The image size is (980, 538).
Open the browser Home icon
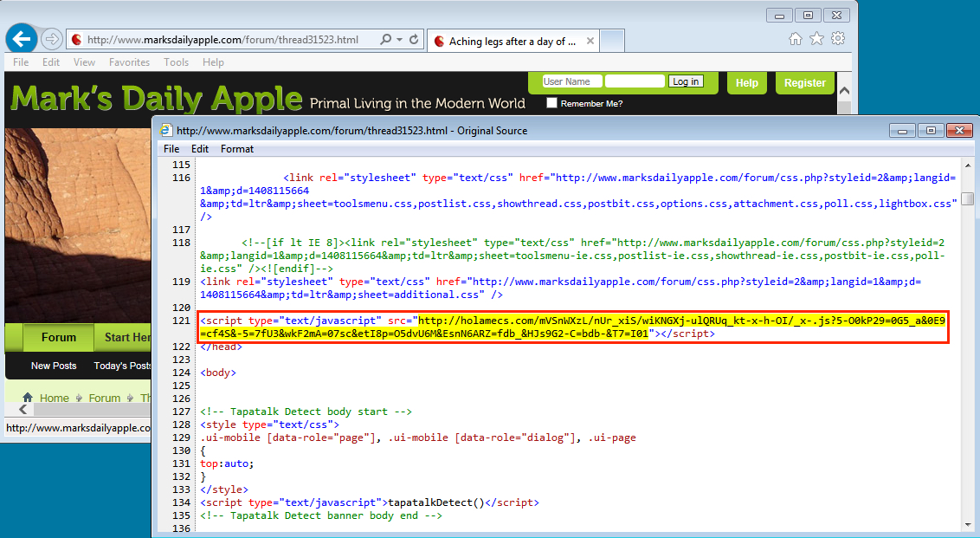click(796, 39)
